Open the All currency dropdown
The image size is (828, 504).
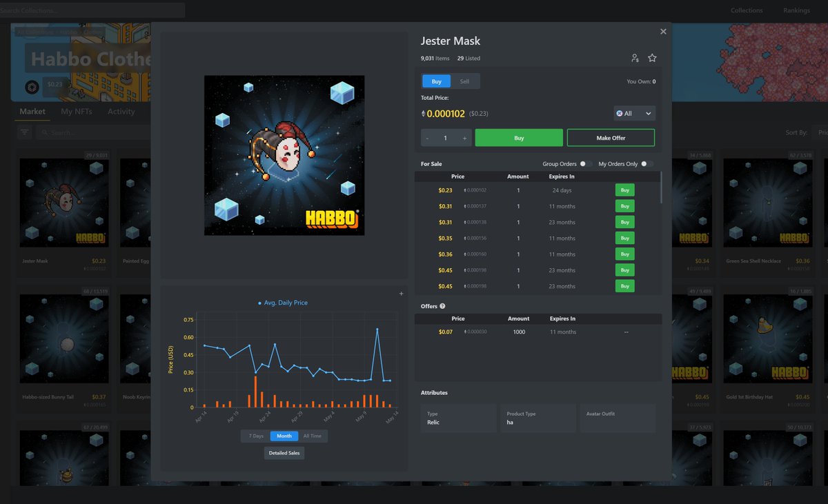[634, 113]
